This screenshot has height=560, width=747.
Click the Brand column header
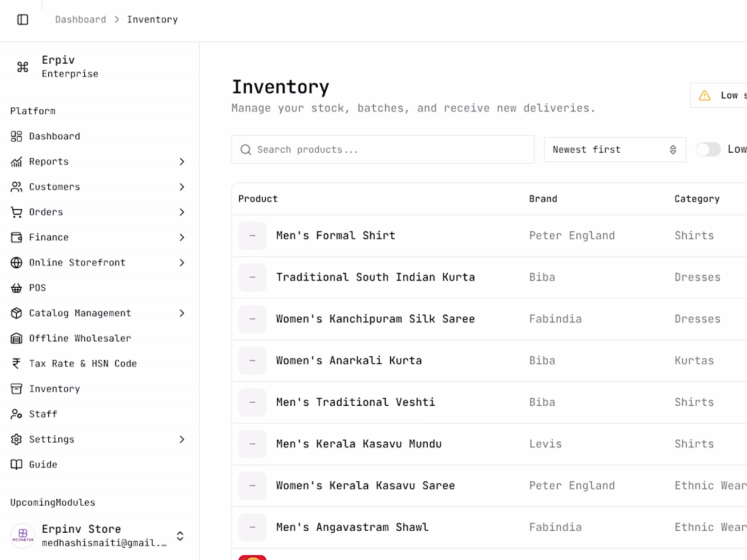pos(543,199)
